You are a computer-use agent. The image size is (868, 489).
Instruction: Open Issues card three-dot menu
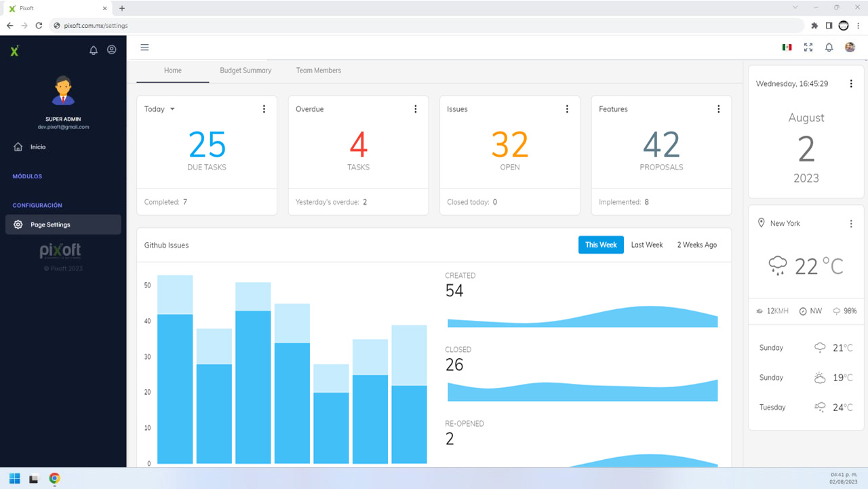[x=567, y=109]
